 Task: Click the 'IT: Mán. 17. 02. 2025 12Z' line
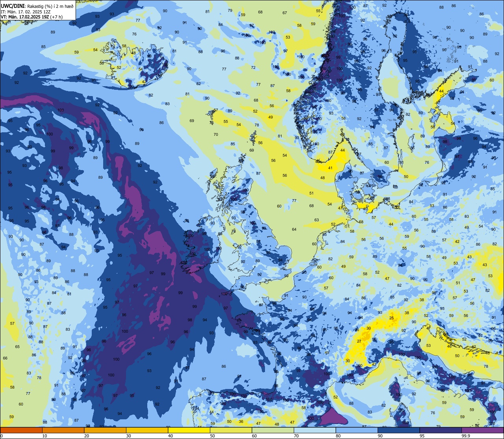tap(26, 11)
